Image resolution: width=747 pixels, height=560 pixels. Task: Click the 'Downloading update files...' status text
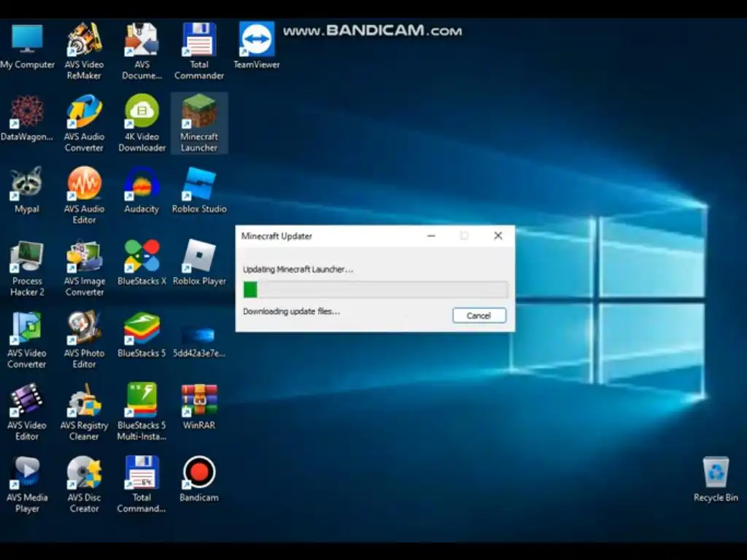(x=292, y=311)
